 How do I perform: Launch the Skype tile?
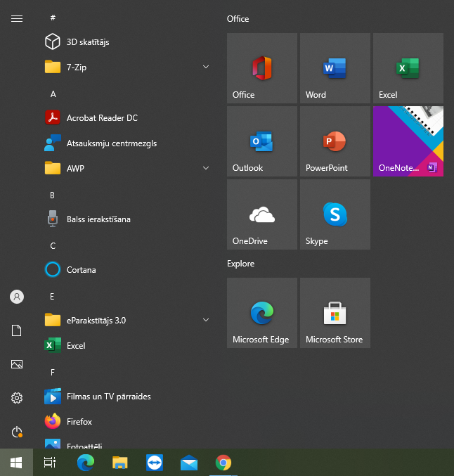335,214
